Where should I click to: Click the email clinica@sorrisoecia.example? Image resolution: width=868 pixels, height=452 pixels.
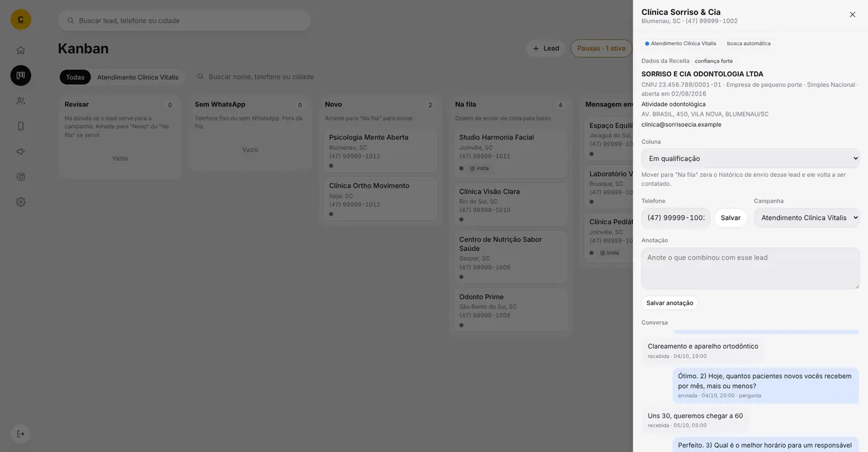pos(681,125)
